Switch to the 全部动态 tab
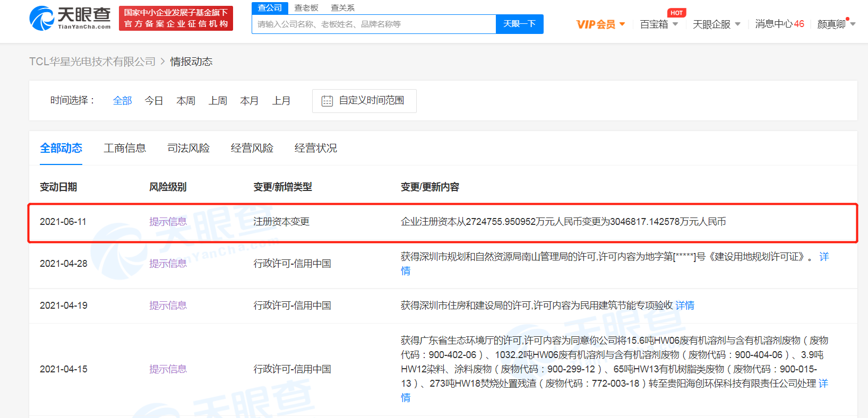Screen dimensions: 868x418 point(61,148)
